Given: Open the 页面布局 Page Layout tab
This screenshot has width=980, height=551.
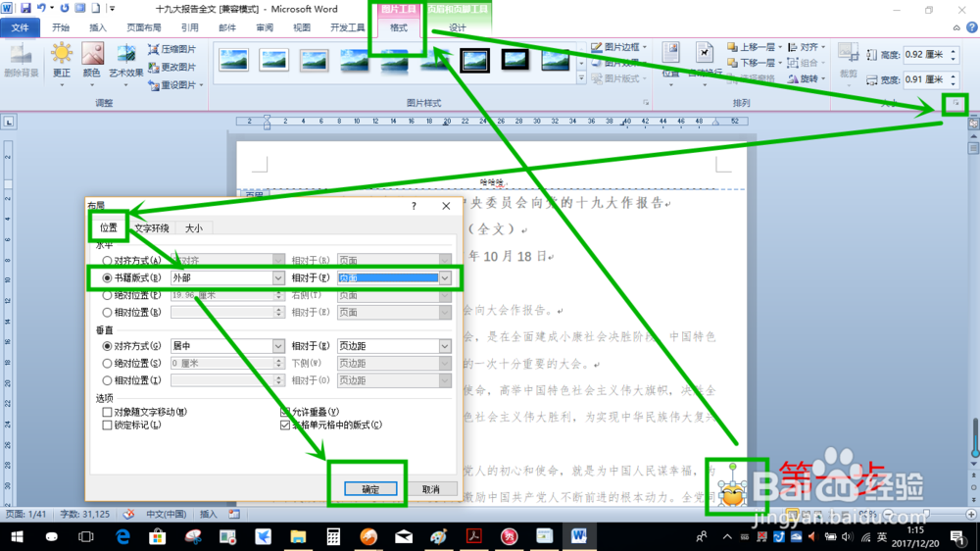Looking at the screenshot, I should 144,27.
